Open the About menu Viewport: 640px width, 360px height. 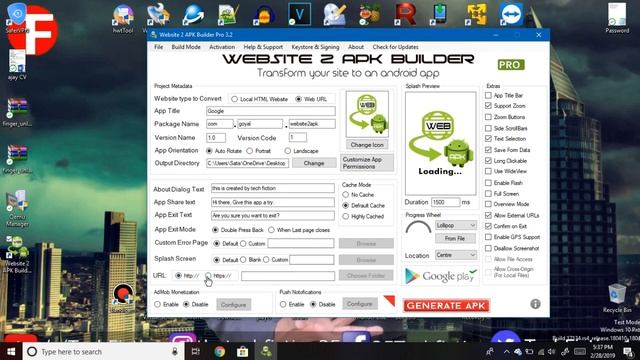[x=356, y=47]
